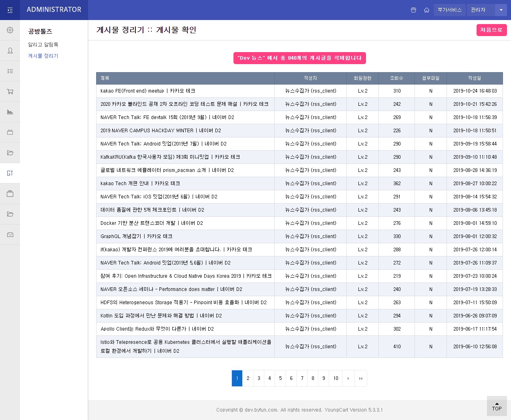Screen dimensions: 511x420
Task: Select 게시물 정리기 in the left menu
Action: (43, 56)
